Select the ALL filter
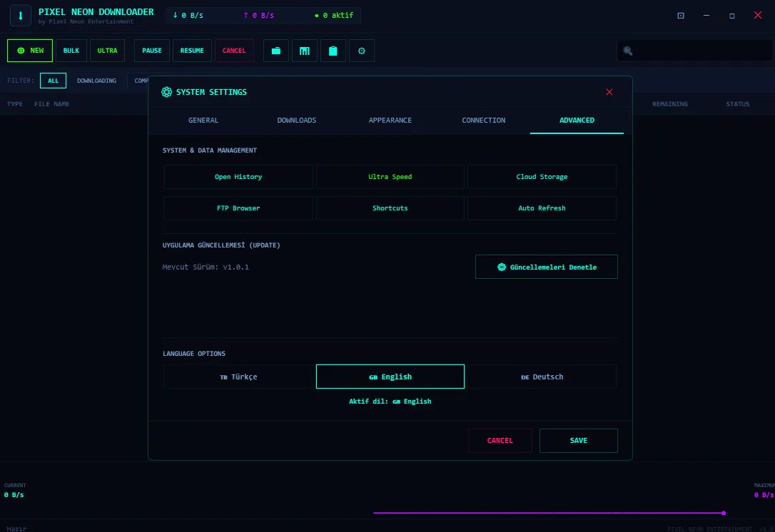The height and width of the screenshot is (532, 775). pos(53,81)
